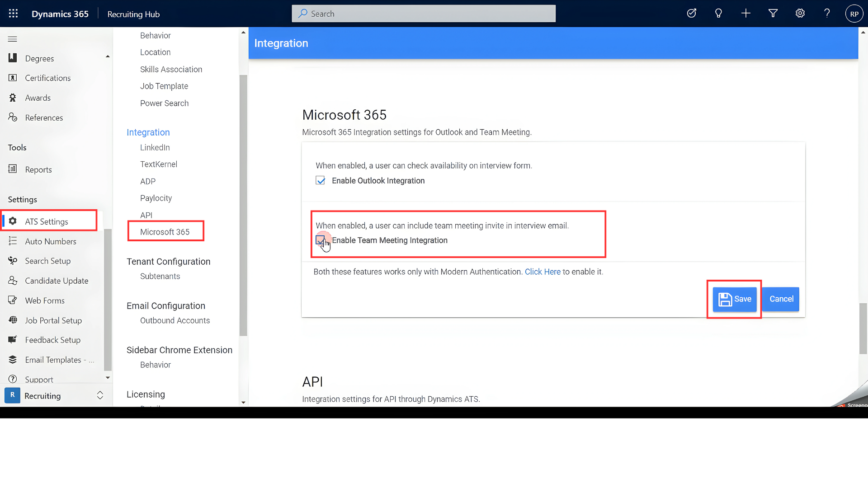Open the Power Search setting

[x=164, y=103]
